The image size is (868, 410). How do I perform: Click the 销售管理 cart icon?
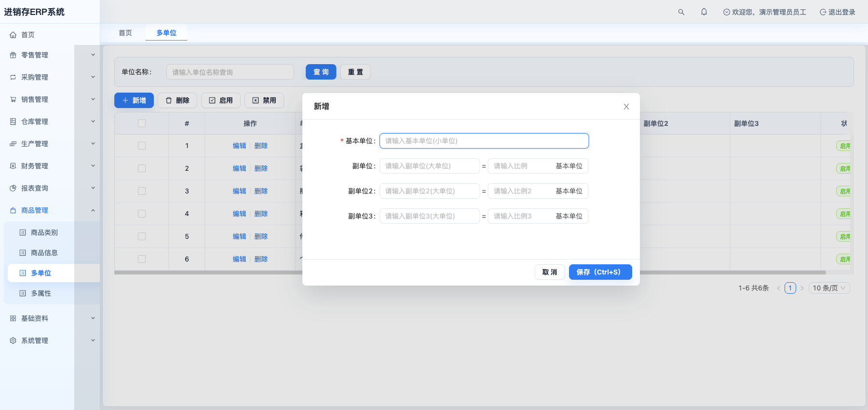[13, 99]
